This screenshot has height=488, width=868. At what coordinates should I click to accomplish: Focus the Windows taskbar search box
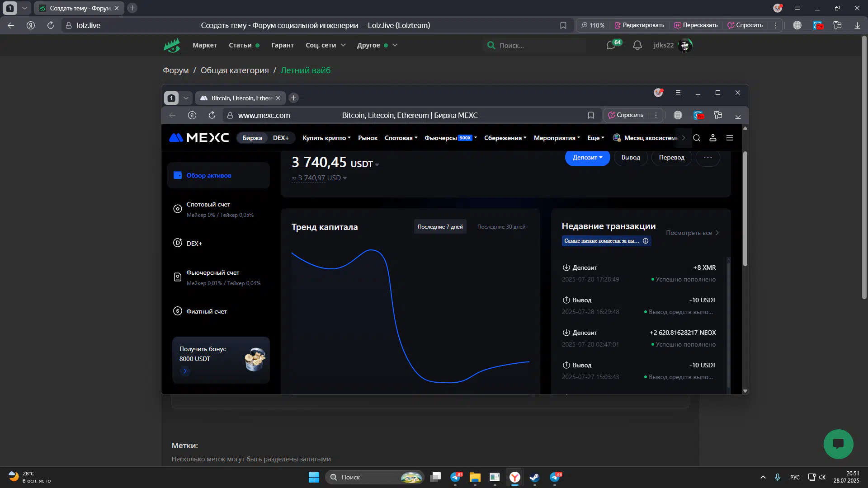(x=374, y=477)
